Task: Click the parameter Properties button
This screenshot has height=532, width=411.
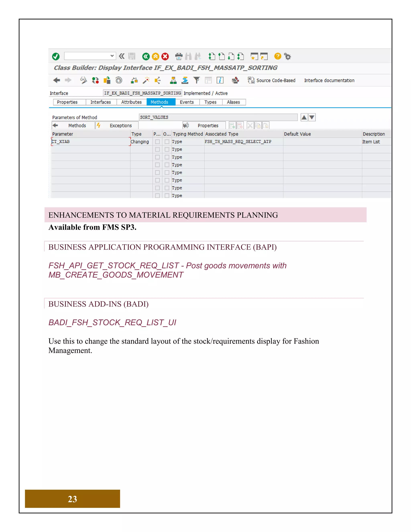Action: (x=204, y=125)
